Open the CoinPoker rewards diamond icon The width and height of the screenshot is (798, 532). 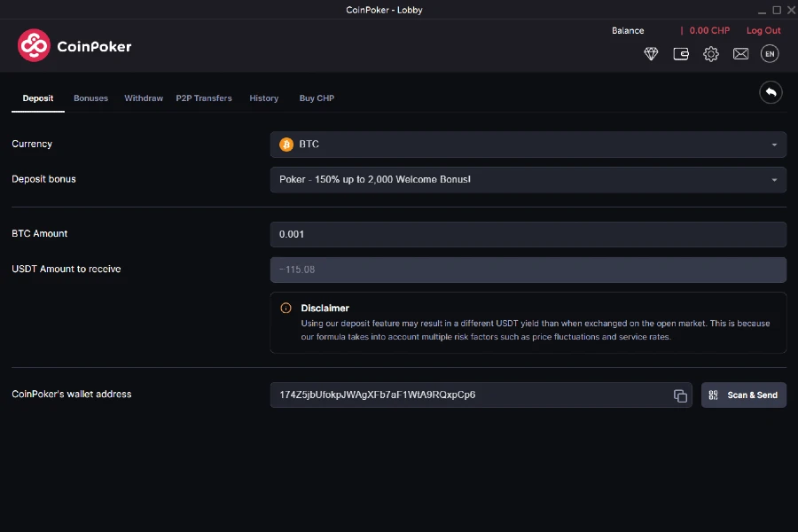651,53
